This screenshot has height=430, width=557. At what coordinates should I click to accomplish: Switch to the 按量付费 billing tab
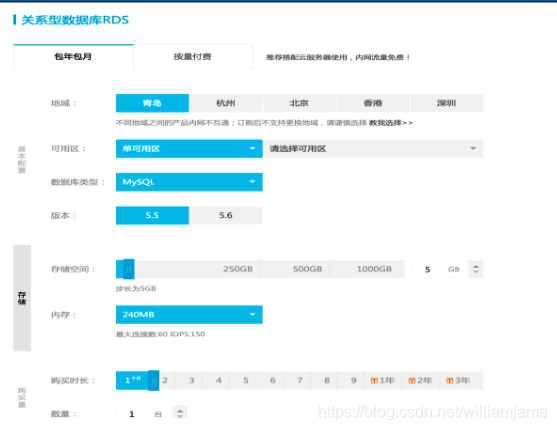click(193, 56)
